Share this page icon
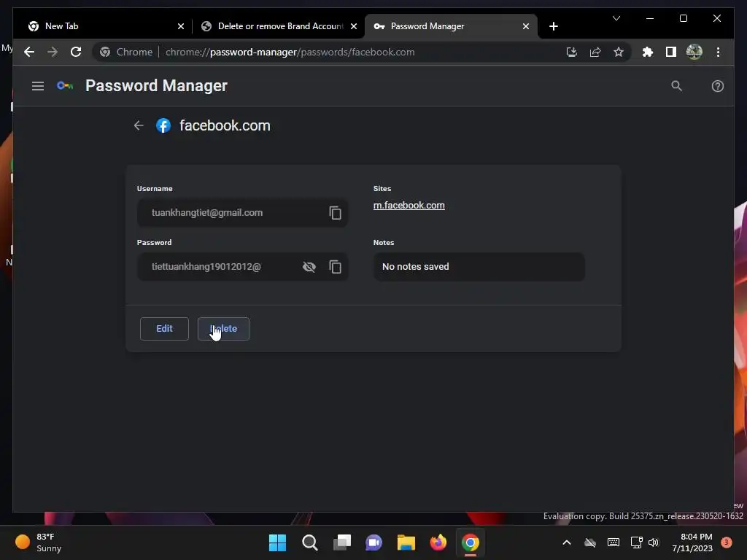The image size is (747, 560). [595, 52]
